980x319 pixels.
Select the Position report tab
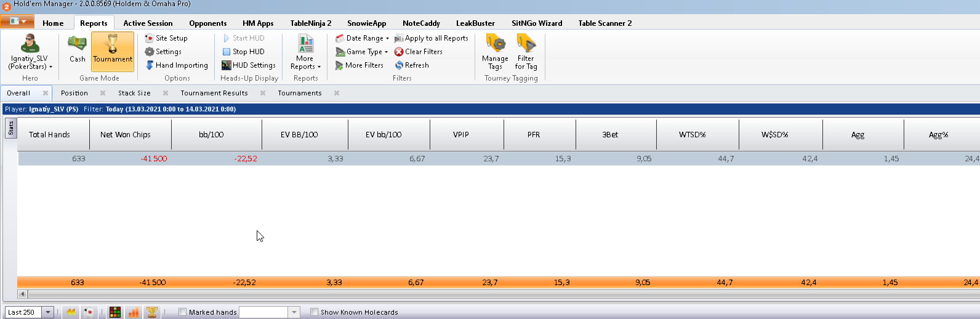click(x=74, y=93)
